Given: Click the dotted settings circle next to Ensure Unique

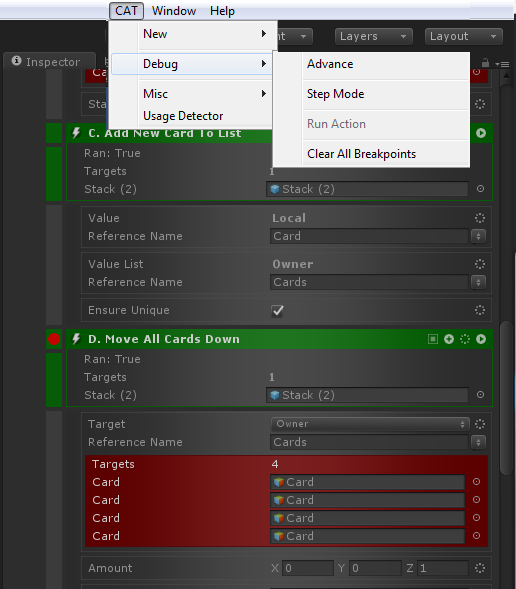Looking at the screenshot, I should pos(480,310).
